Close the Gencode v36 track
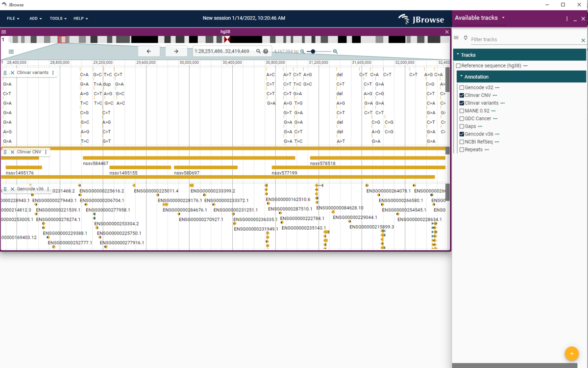Image resolution: width=588 pixels, height=368 pixels. tap(13, 189)
